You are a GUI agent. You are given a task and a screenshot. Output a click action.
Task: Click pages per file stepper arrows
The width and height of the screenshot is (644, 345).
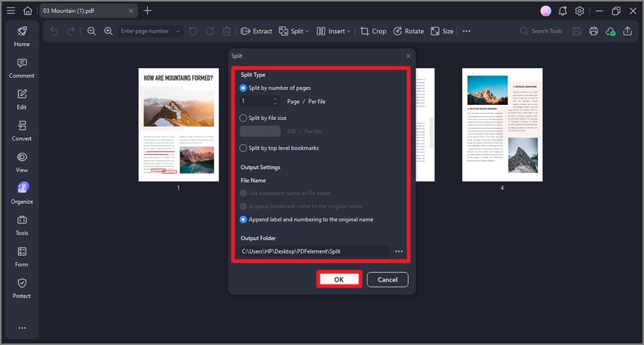pos(275,101)
